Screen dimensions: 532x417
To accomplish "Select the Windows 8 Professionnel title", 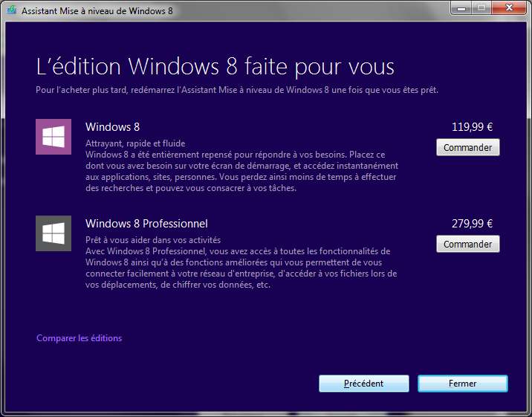I will [x=146, y=224].
